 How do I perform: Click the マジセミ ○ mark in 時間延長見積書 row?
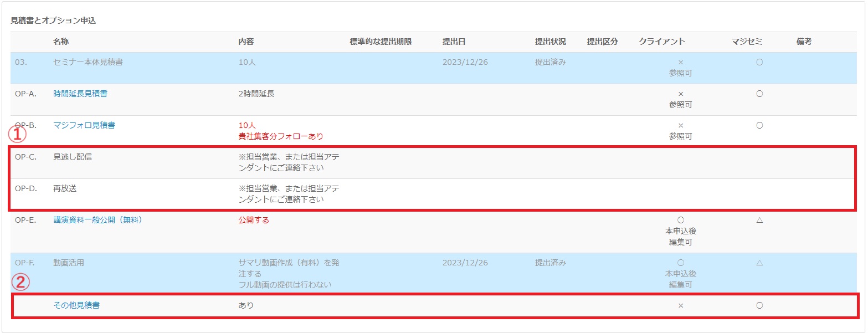click(759, 94)
